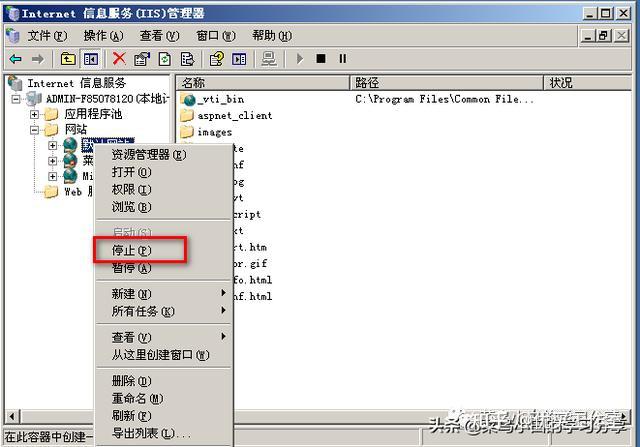Screen dimensions: 640x447
Task: Choose 资源管理器(E) from context menu
Action: pos(149,154)
